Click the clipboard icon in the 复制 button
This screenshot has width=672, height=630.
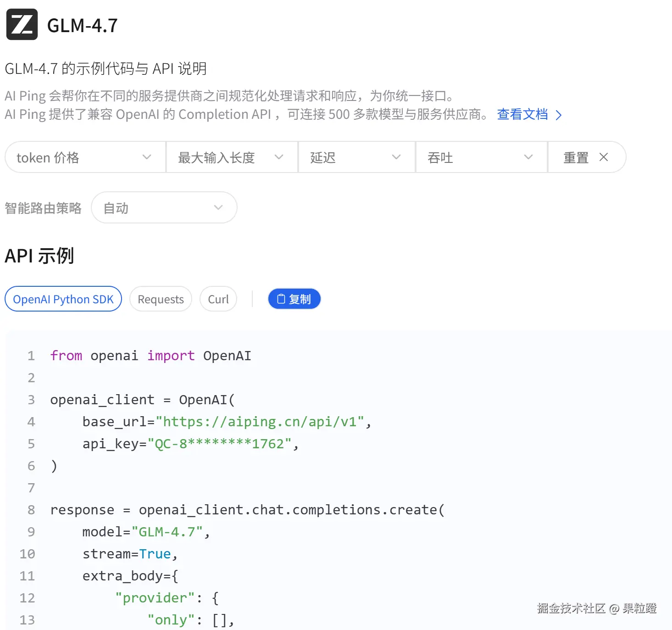(281, 299)
